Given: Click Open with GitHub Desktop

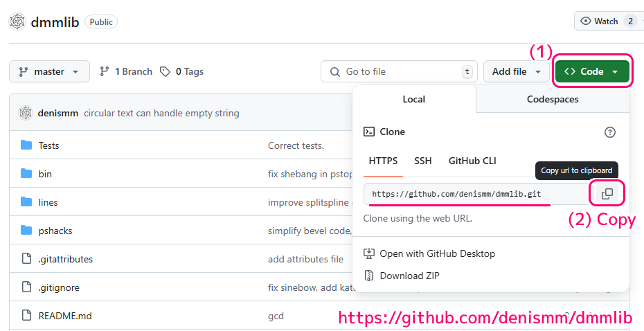Looking at the screenshot, I should point(429,253).
